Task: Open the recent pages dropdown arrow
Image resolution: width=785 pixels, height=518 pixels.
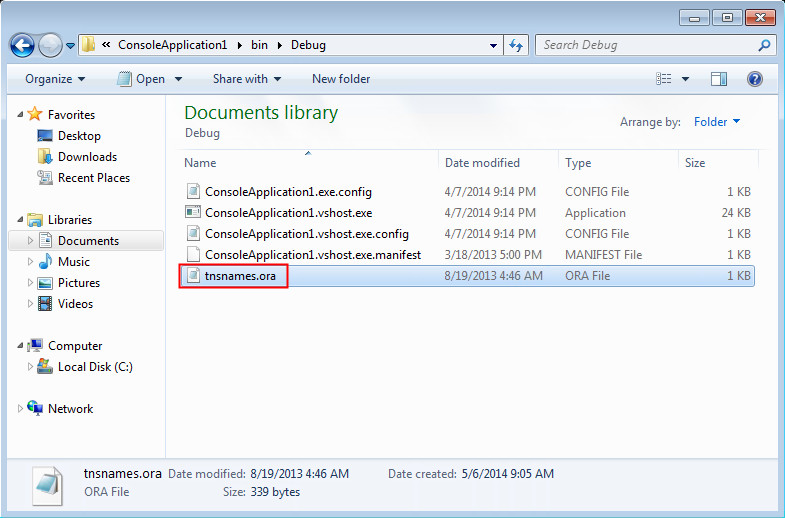Action: [71, 46]
